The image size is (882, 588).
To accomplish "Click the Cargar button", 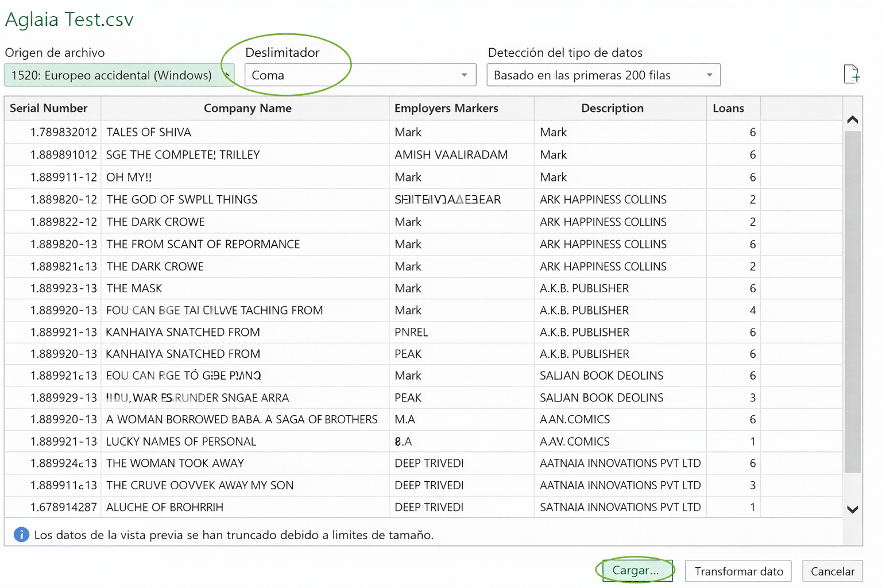I will pos(636,570).
